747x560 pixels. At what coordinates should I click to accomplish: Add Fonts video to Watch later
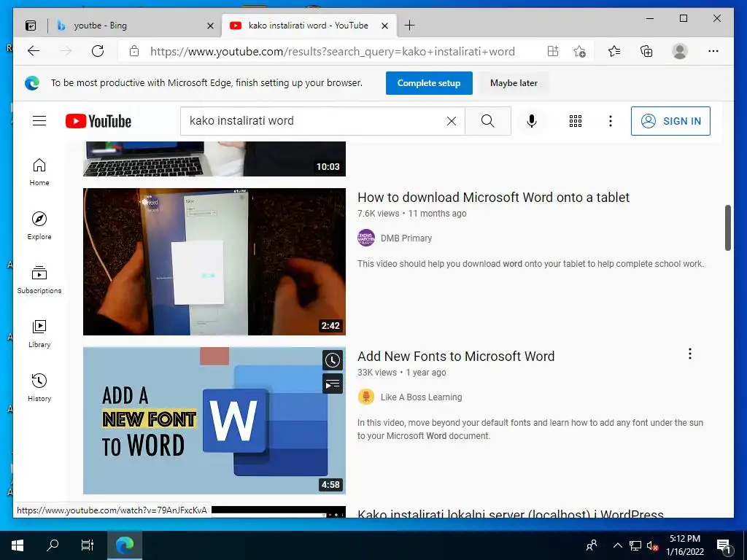[x=333, y=360]
